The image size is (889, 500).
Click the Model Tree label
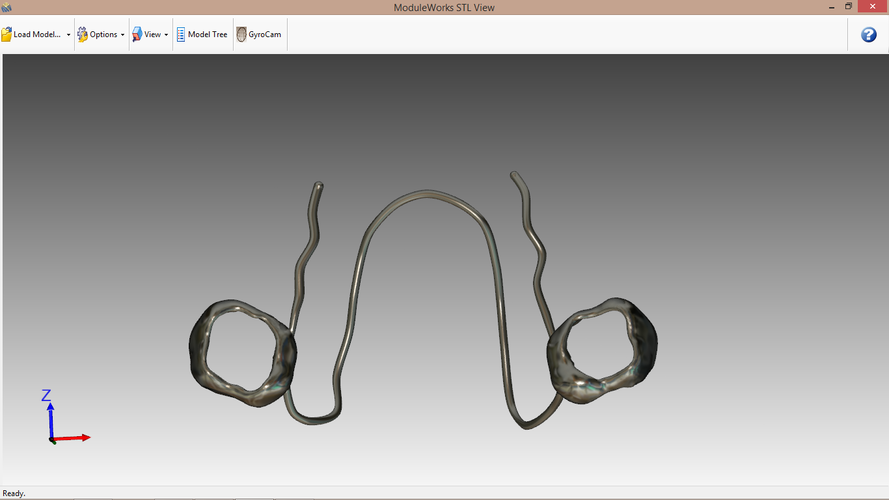point(208,35)
